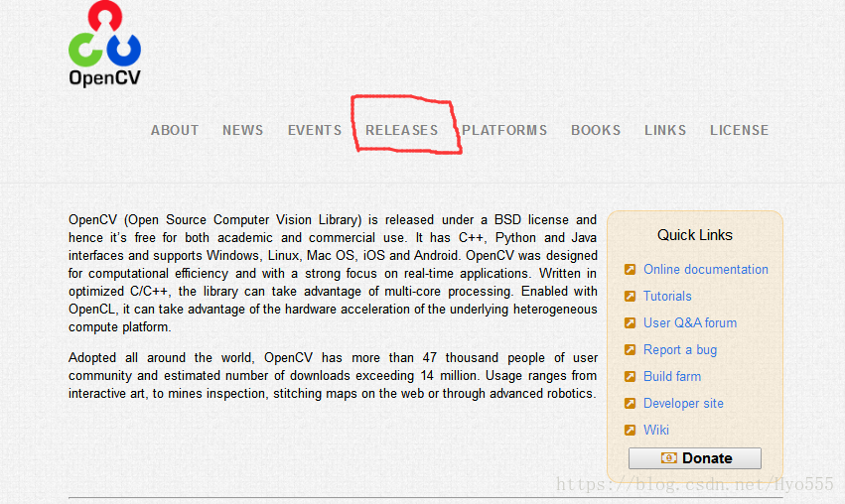Open the Online documentation link
This screenshot has width=845, height=504.
pyautogui.click(x=706, y=269)
